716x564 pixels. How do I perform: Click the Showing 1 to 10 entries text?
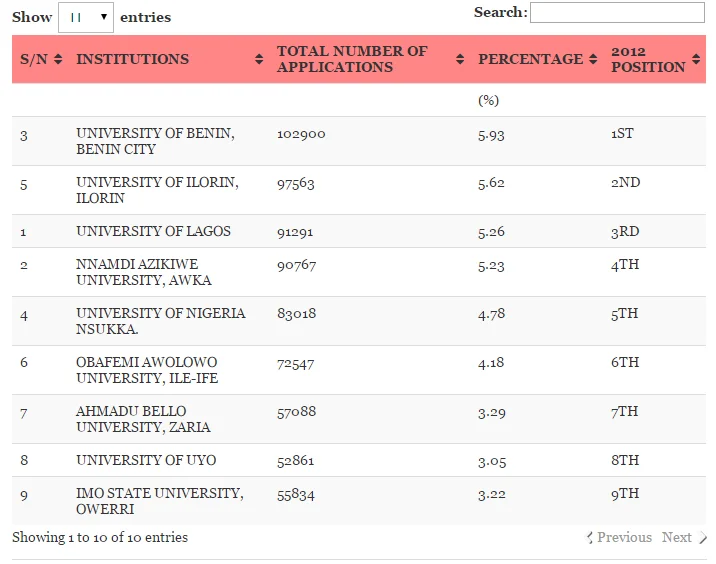pos(100,538)
